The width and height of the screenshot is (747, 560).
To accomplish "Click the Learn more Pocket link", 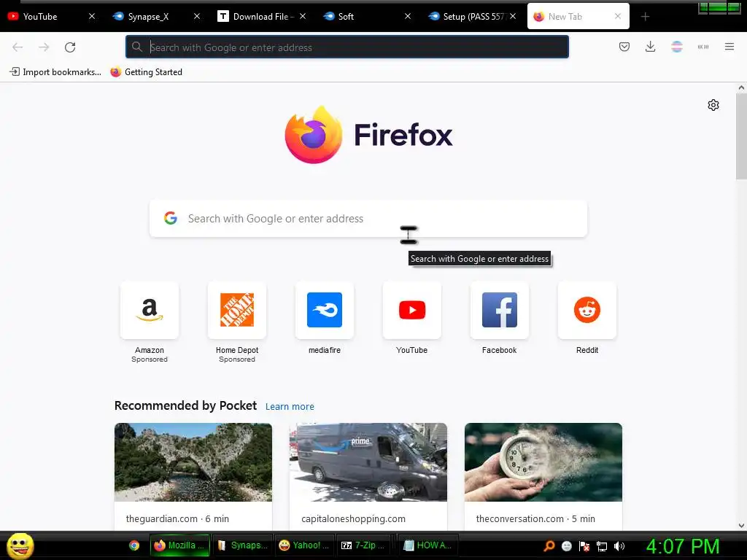I will tap(290, 407).
